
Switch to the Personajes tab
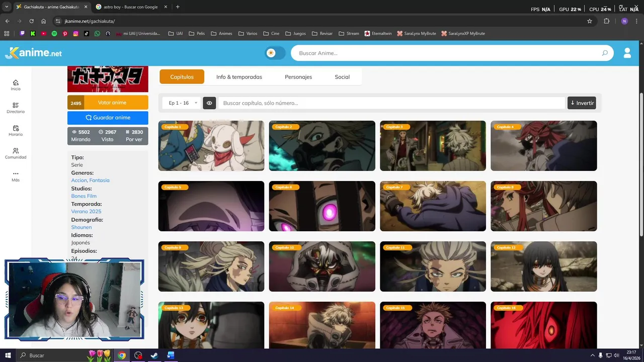point(298,77)
